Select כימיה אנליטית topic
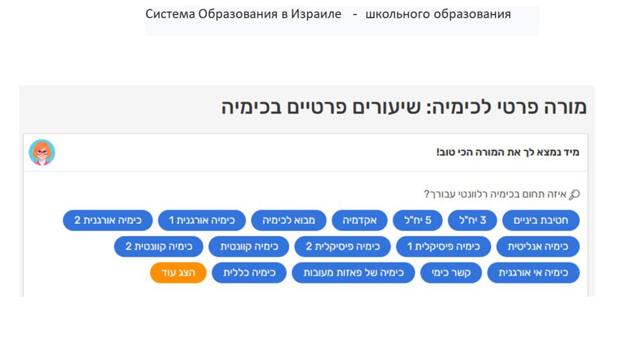The height and width of the screenshot is (362, 644). [538, 247]
